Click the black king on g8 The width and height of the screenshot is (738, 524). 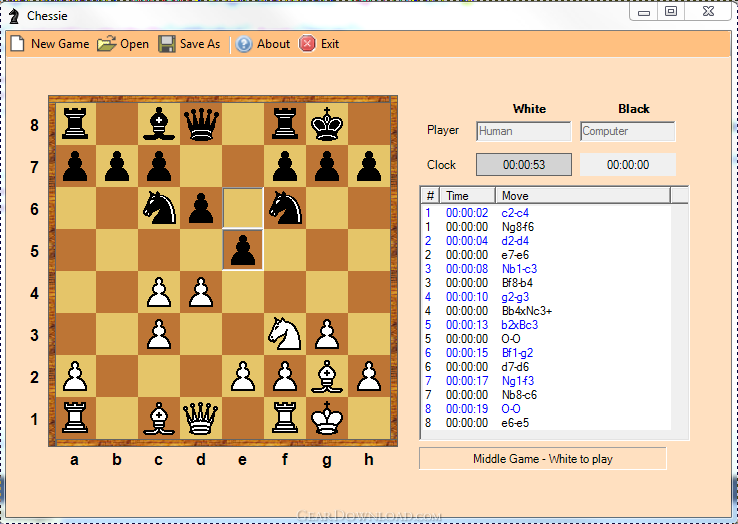point(327,124)
